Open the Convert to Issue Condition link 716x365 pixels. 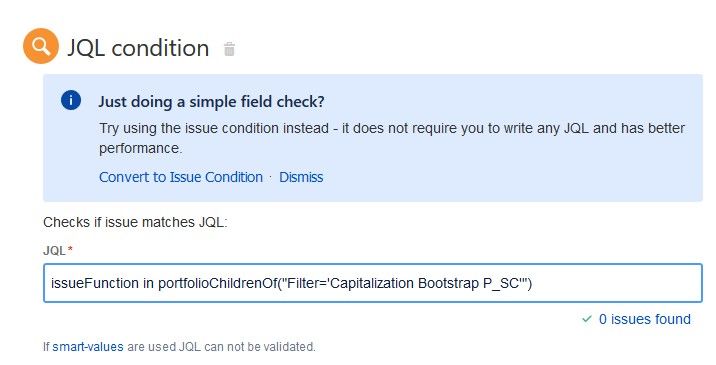(181, 177)
